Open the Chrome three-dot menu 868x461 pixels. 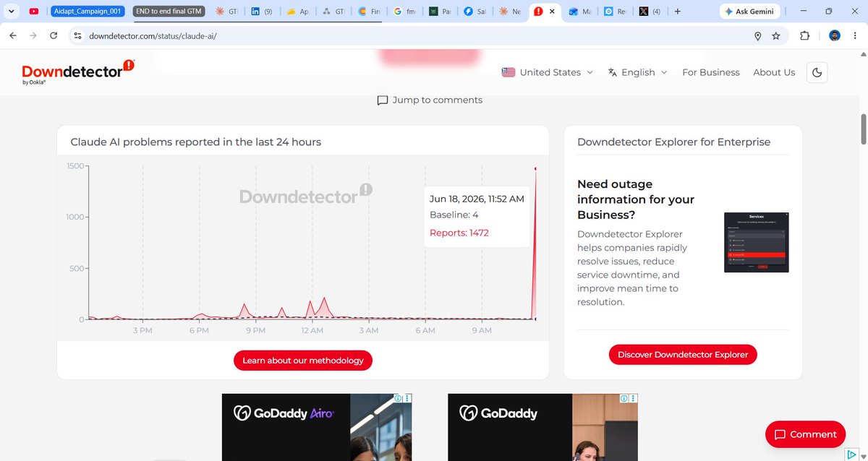(854, 36)
